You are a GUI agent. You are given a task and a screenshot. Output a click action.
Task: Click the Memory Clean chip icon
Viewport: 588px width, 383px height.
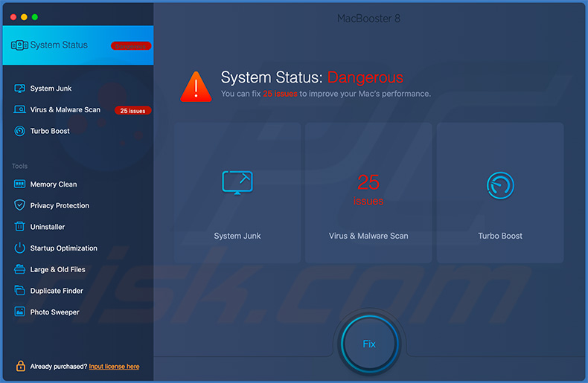click(x=19, y=184)
